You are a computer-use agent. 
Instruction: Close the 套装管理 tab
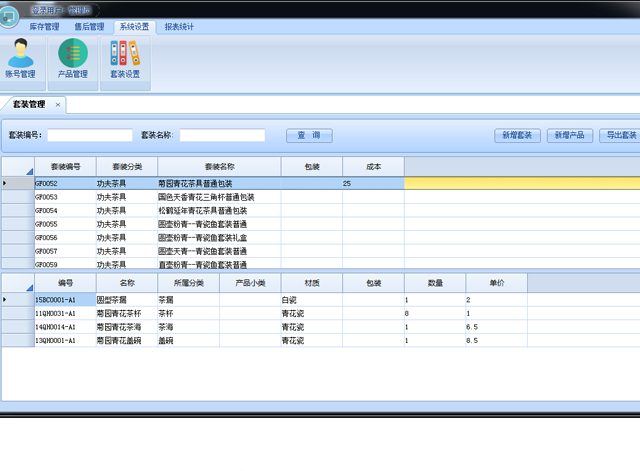(x=58, y=104)
